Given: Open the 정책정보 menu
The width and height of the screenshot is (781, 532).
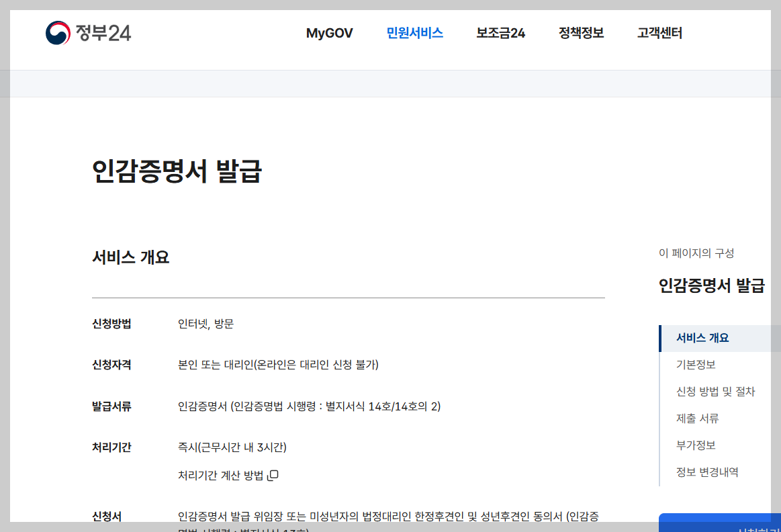Looking at the screenshot, I should pyautogui.click(x=580, y=32).
